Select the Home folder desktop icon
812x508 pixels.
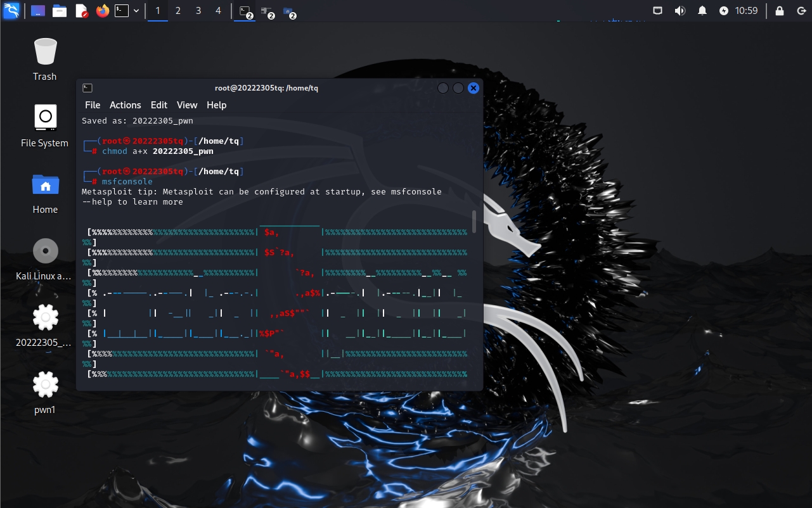pyautogui.click(x=45, y=193)
